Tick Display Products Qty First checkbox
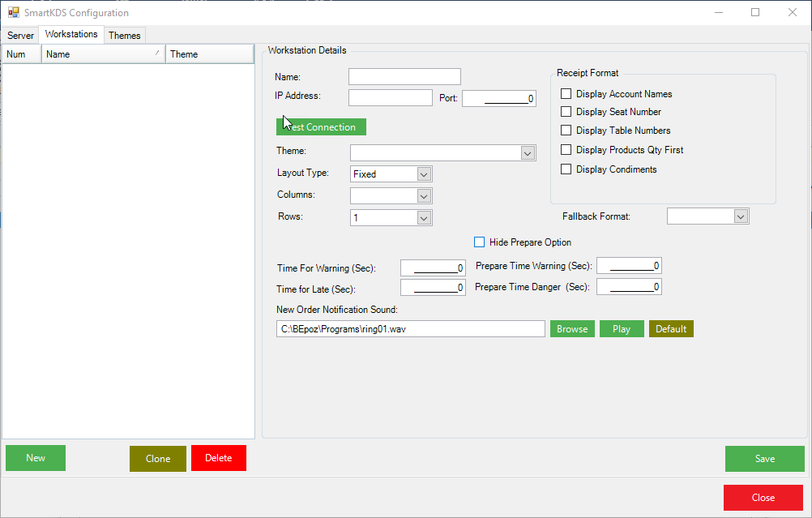 click(x=566, y=150)
